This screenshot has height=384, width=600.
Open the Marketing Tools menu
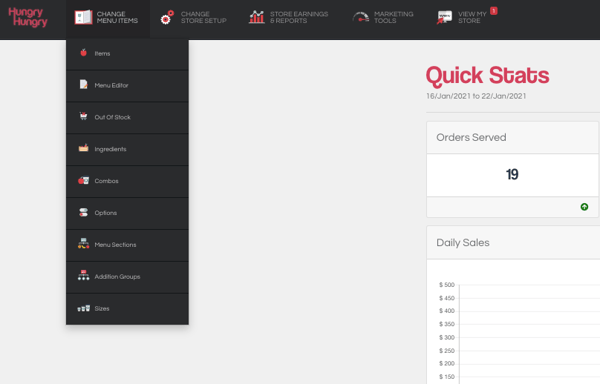tap(383, 18)
